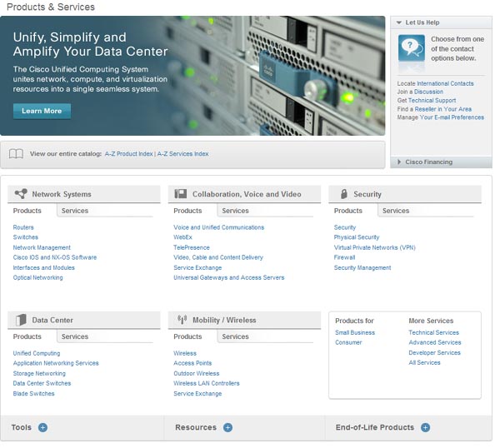Click the Let Us Help question bubble icon
Screen dimensions: 500x448
click(412, 47)
